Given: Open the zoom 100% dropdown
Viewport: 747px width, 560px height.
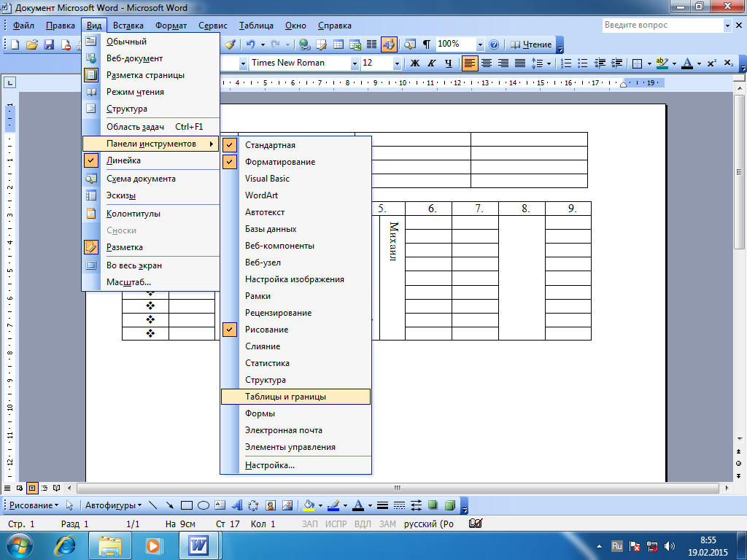Looking at the screenshot, I should (480, 44).
